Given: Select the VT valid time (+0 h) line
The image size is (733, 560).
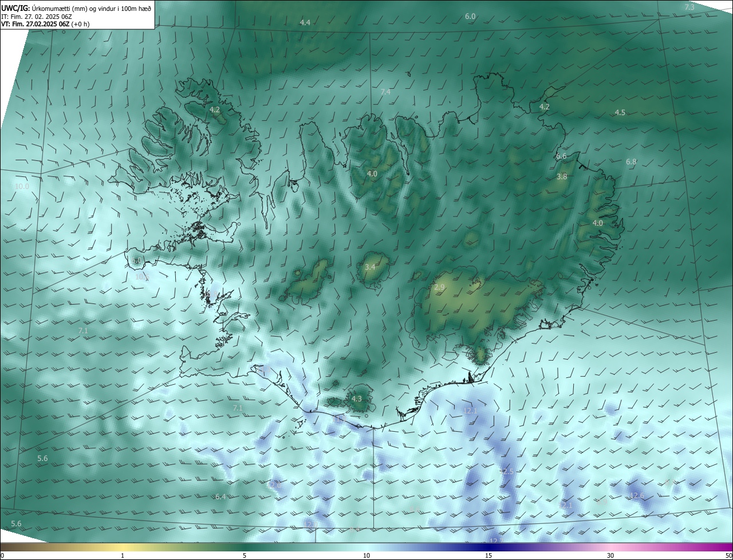Looking at the screenshot, I should [x=45, y=24].
